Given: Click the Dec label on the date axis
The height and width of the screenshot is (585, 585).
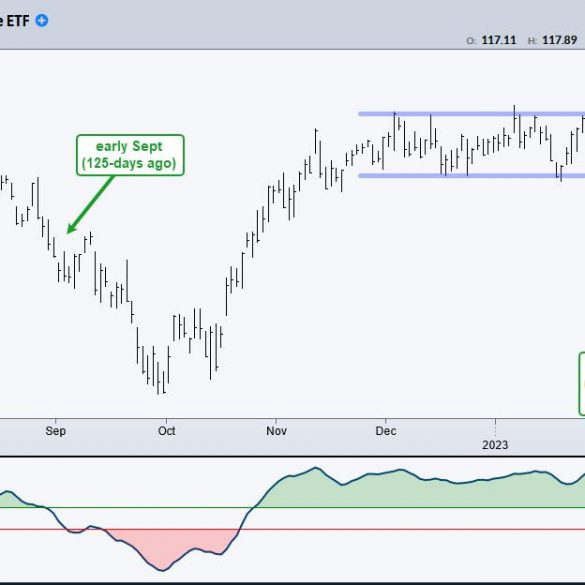Looking at the screenshot, I should point(386,431).
